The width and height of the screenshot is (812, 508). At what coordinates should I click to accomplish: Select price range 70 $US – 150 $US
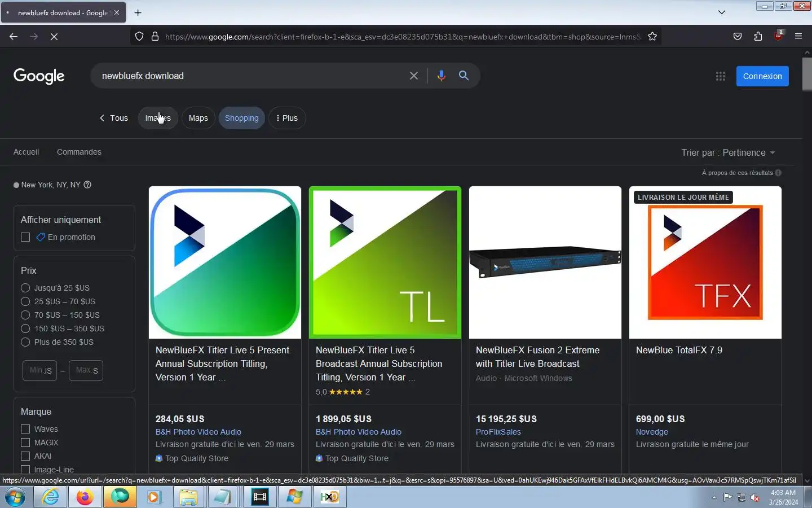(x=25, y=315)
